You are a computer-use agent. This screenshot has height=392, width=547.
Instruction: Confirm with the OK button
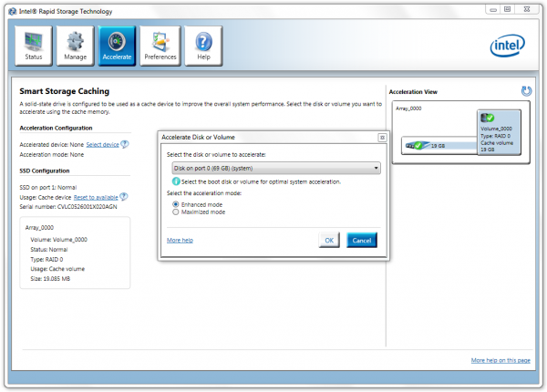(x=329, y=241)
